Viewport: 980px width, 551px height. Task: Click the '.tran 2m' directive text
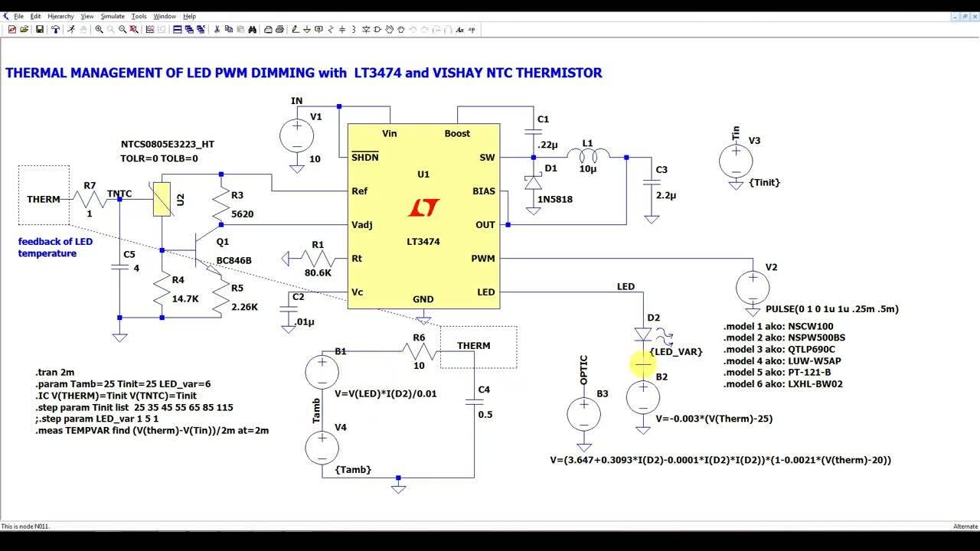click(54, 372)
